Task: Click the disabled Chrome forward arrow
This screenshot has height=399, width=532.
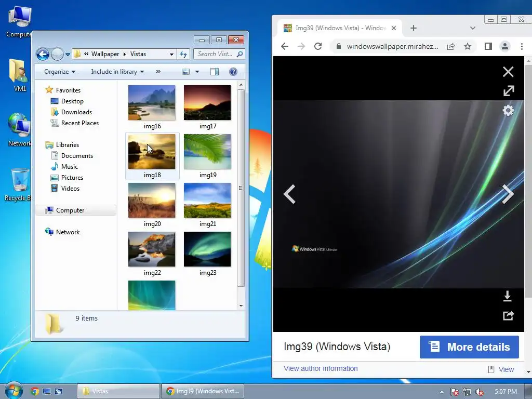Action: coord(301,46)
